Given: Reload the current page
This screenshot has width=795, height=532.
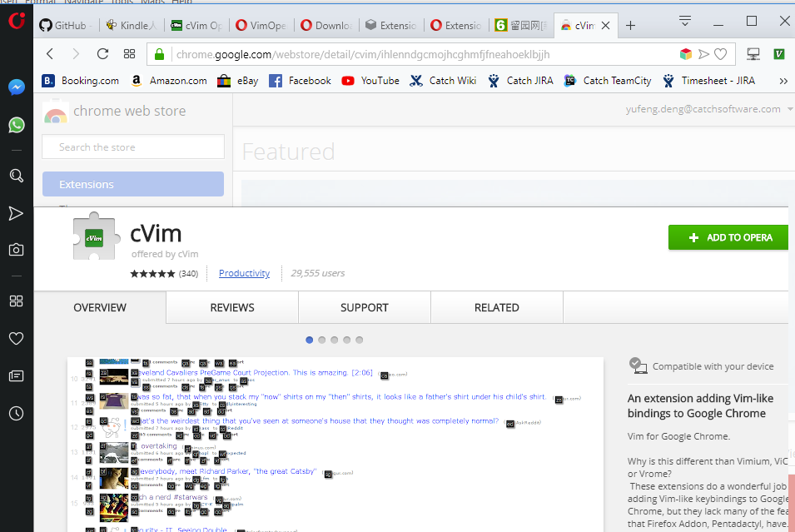Looking at the screenshot, I should [103, 54].
